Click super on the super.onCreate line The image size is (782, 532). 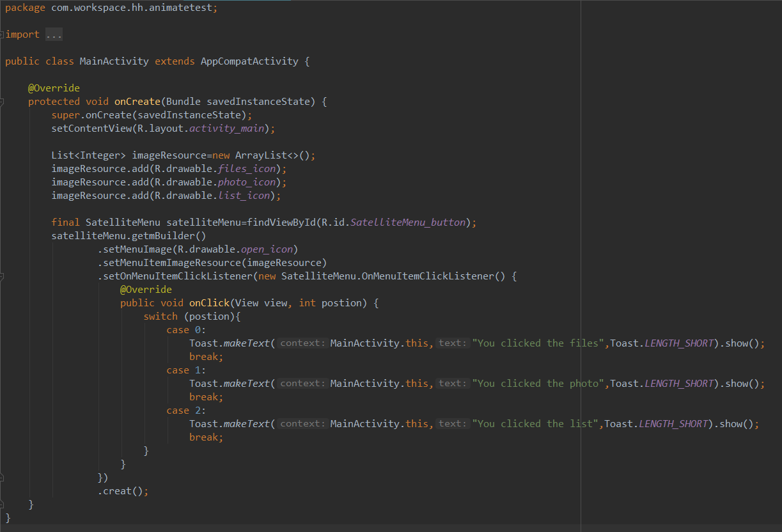pyautogui.click(x=65, y=115)
